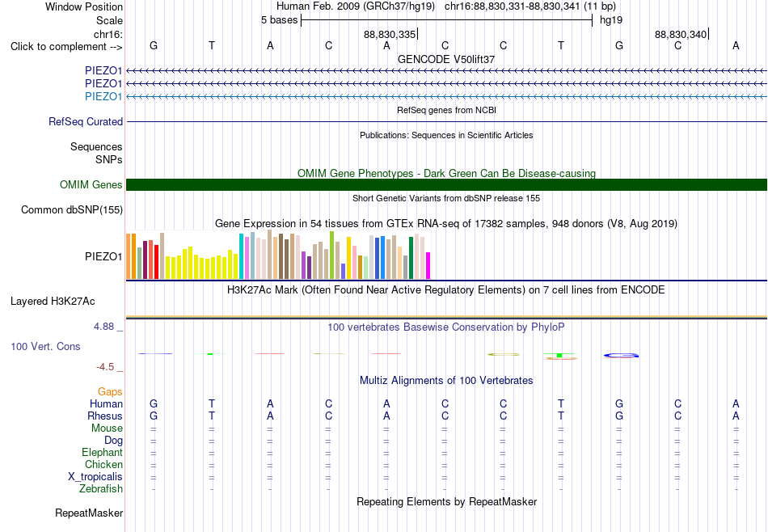Click the Human species label

pos(106,403)
